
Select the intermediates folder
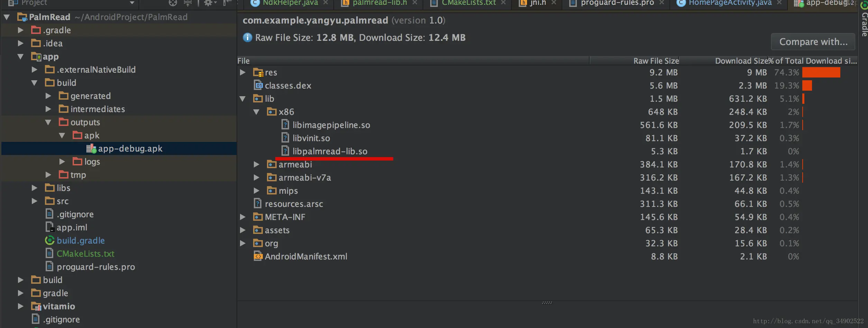(98, 109)
